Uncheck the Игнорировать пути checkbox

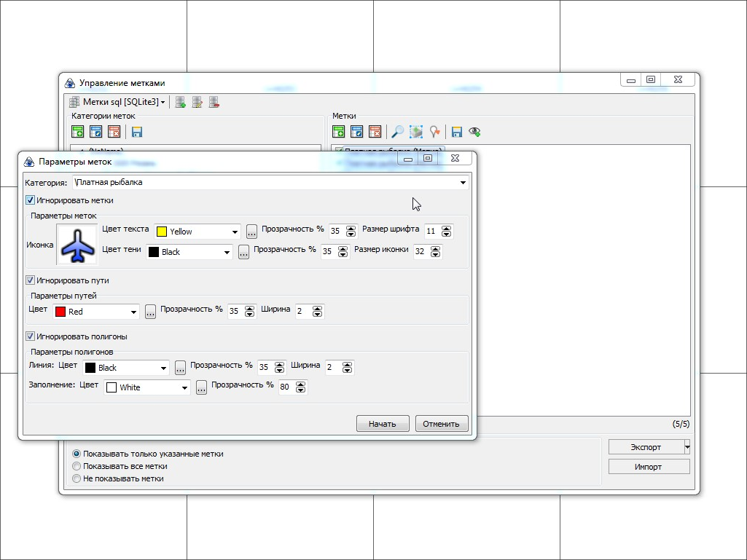pyautogui.click(x=31, y=280)
